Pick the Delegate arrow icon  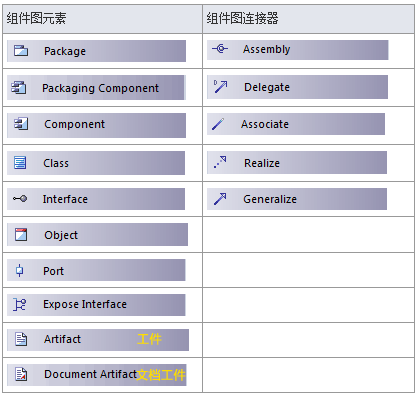tap(220, 86)
